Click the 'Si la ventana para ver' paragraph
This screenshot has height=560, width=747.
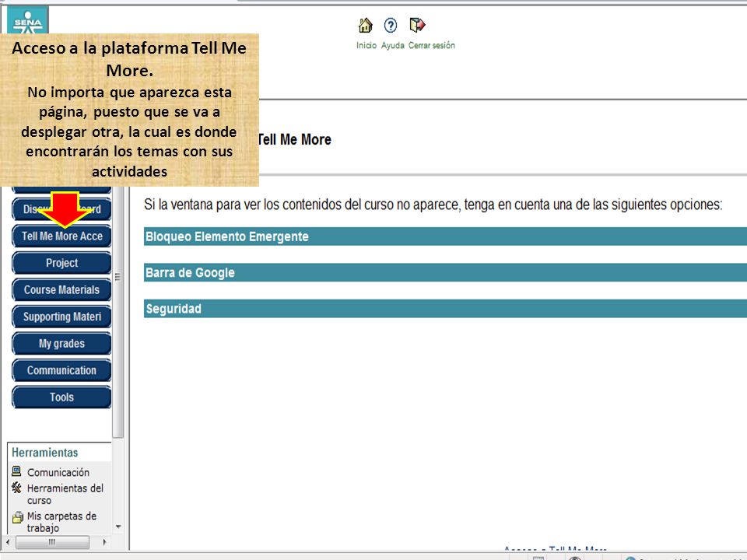tap(433, 205)
